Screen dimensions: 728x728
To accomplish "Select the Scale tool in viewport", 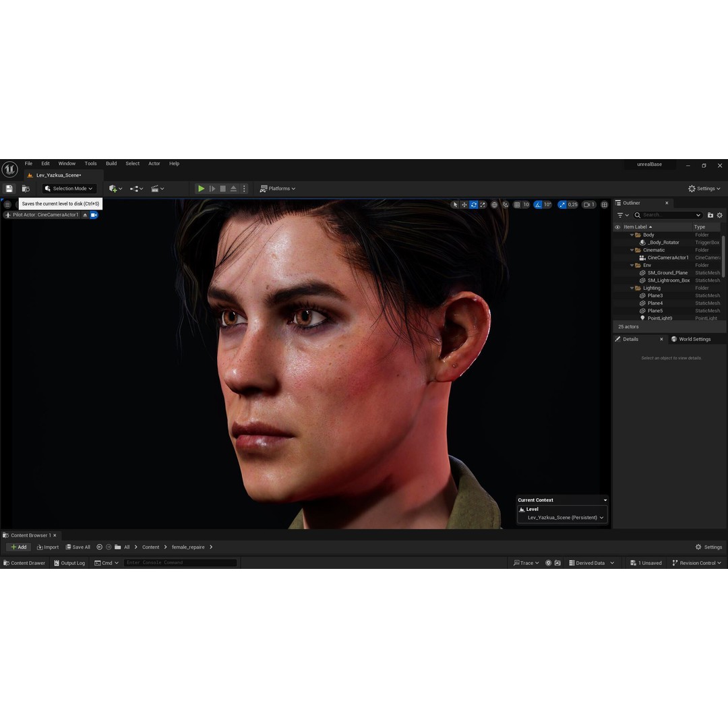I will (483, 204).
